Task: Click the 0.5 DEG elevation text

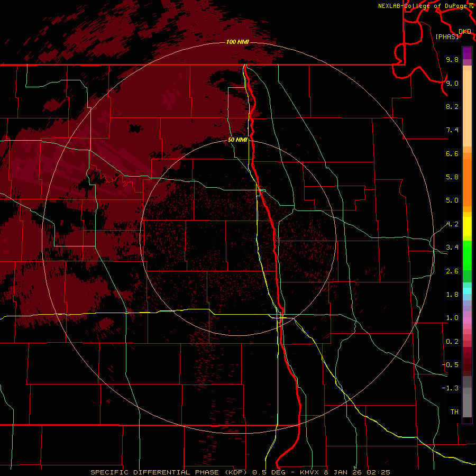Action: 270,472
